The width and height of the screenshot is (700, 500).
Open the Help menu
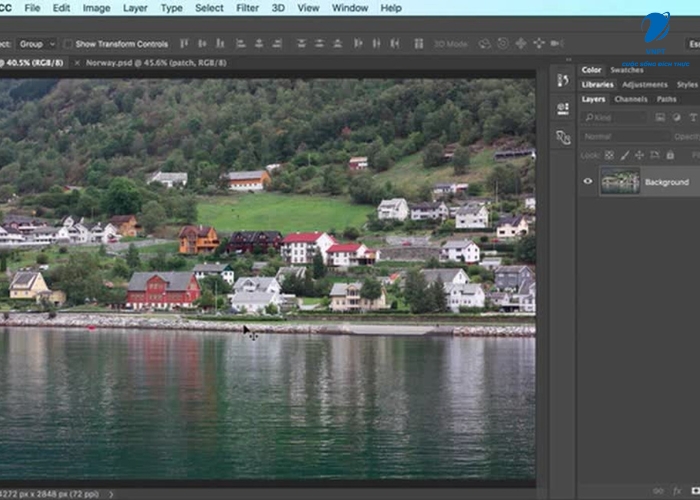click(391, 8)
